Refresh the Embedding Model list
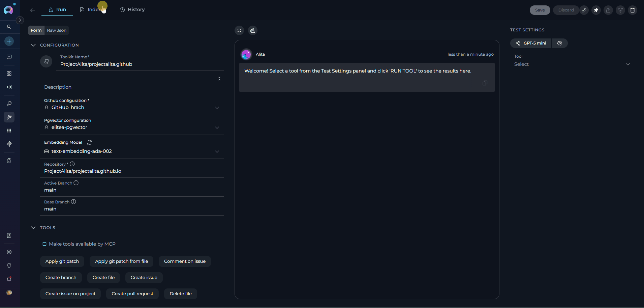 pyautogui.click(x=90, y=142)
